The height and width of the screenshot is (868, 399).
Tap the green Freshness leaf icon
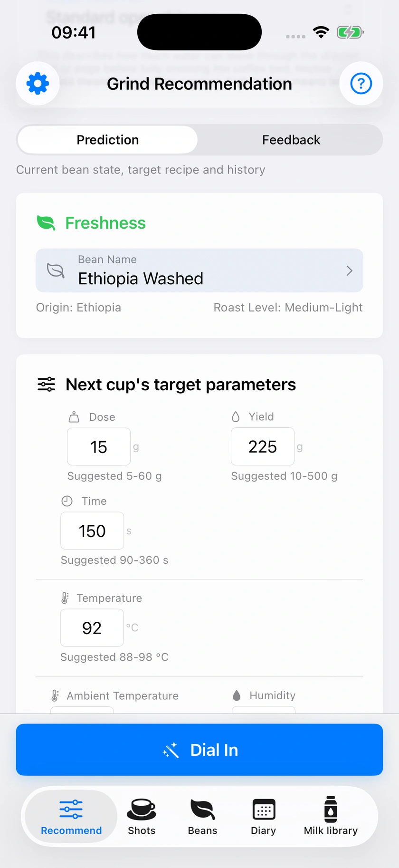pyautogui.click(x=46, y=222)
